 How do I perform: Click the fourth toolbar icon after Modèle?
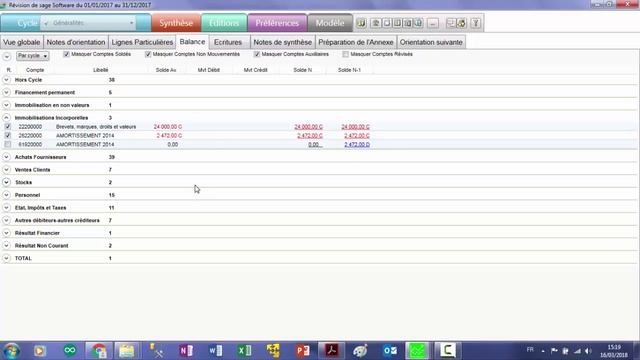[x=397, y=23]
